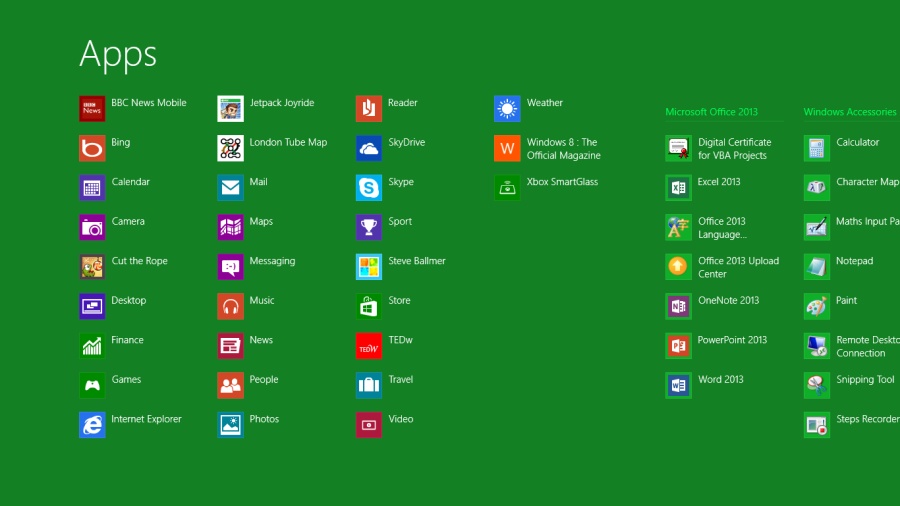This screenshot has height=506, width=900.
Task: Open the Photos app icon
Action: coord(230,425)
